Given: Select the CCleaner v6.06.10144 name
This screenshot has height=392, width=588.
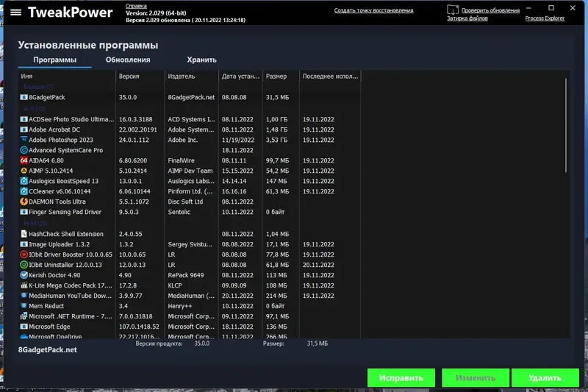Looking at the screenshot, I should pos(60,191).
